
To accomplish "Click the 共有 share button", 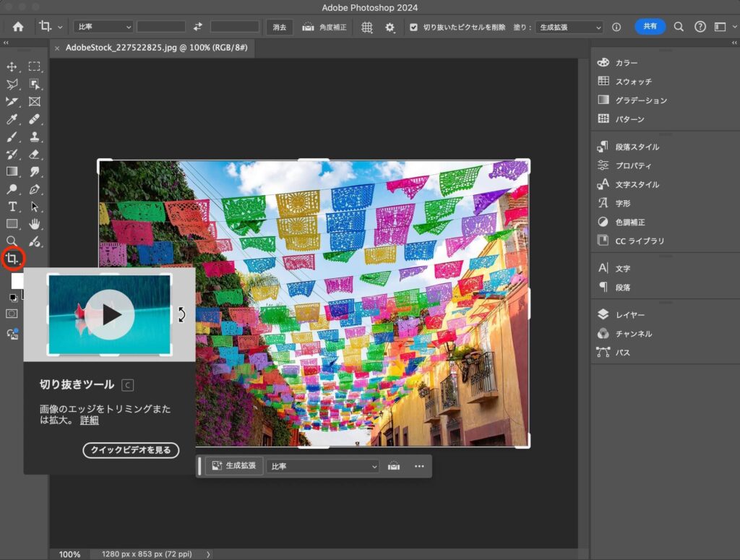I will pyautogui.click(x=650, y=26).
